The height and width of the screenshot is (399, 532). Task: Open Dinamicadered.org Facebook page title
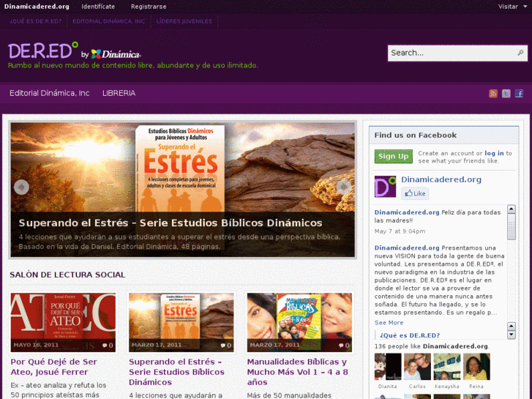pyautogui.click(x=441, y=179)
